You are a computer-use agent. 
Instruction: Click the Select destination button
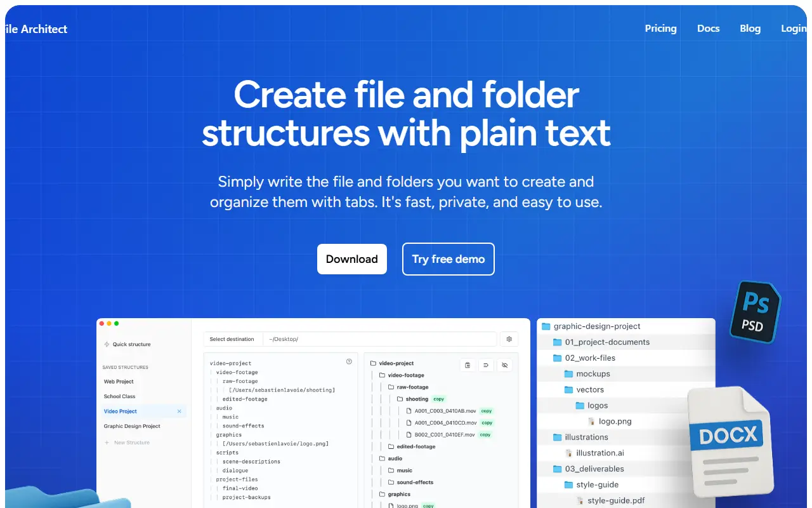(232, 339)
